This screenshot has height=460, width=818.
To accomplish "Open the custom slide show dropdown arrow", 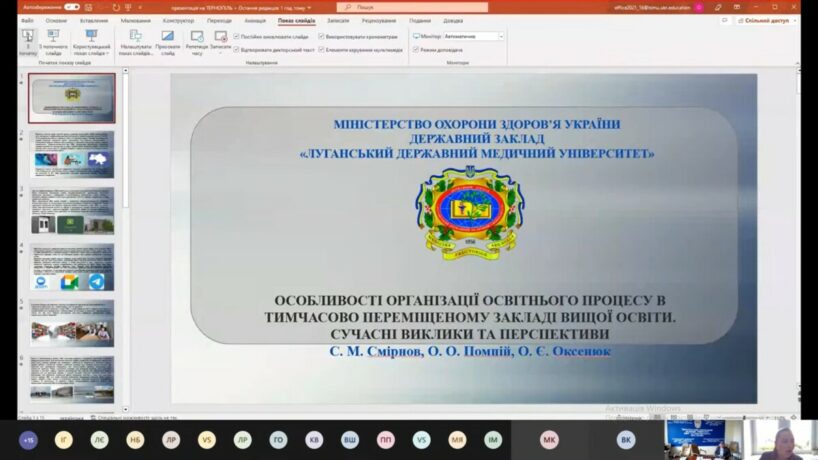I will click(x=105, y=54).
